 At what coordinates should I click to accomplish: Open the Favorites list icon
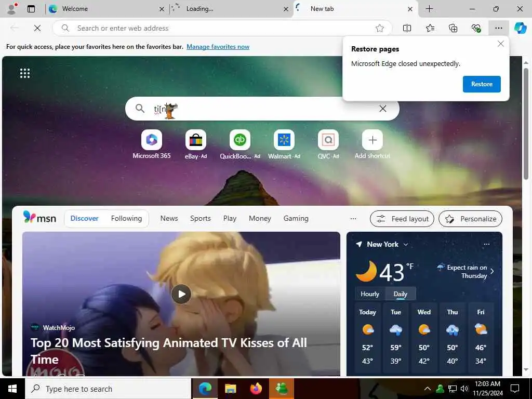tap(430, 28)
